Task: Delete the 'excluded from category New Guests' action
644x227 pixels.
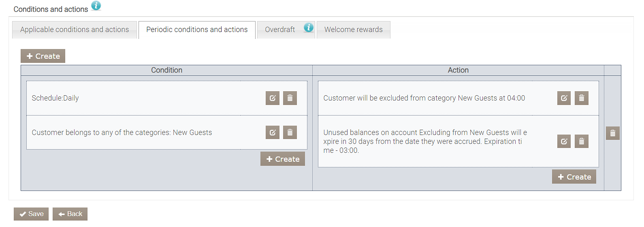Action: click(x=582, y=98)
